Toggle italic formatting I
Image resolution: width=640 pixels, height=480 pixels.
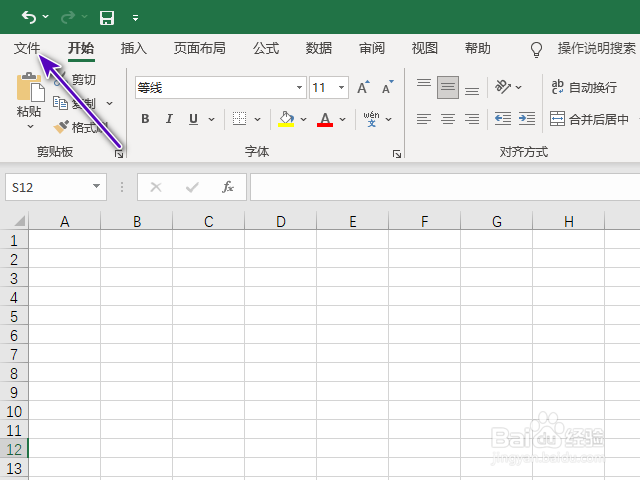click(x=169, y=119)
